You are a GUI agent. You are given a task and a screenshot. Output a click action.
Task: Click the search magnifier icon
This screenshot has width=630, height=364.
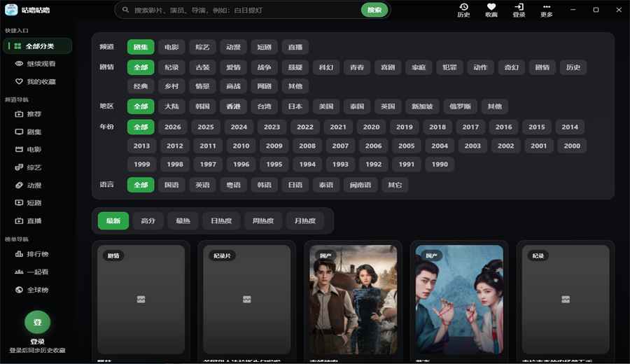(125, 10)
